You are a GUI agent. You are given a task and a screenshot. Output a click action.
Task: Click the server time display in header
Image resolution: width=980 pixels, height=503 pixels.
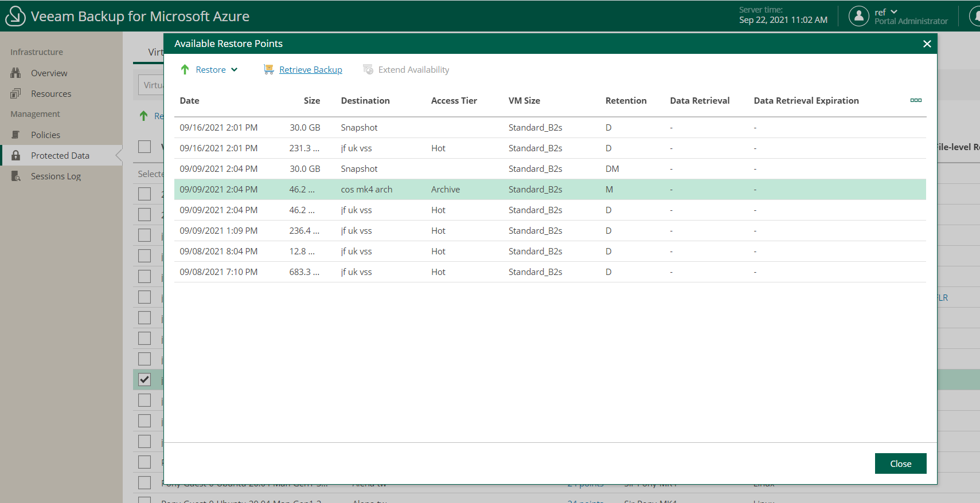click(x=783, y=15)
